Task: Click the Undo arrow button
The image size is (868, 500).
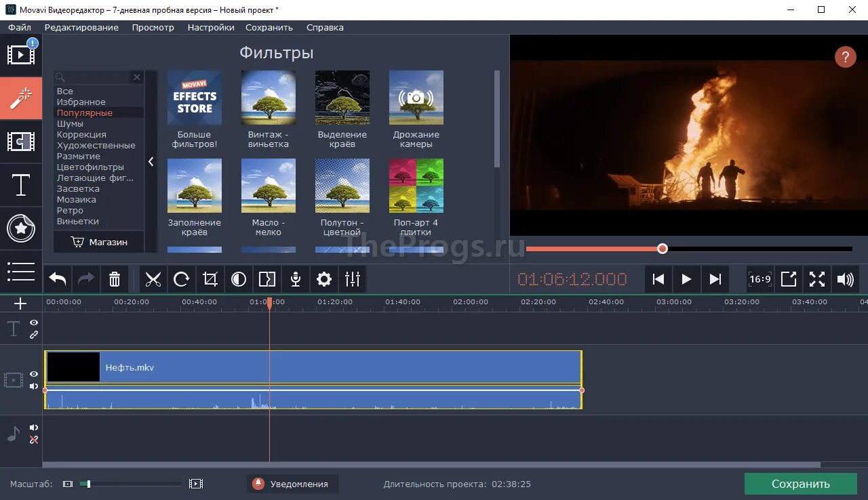Action: 58,279
